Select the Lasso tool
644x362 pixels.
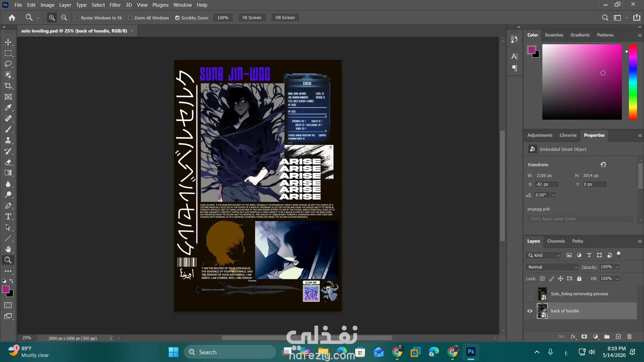tap(8, 64)
